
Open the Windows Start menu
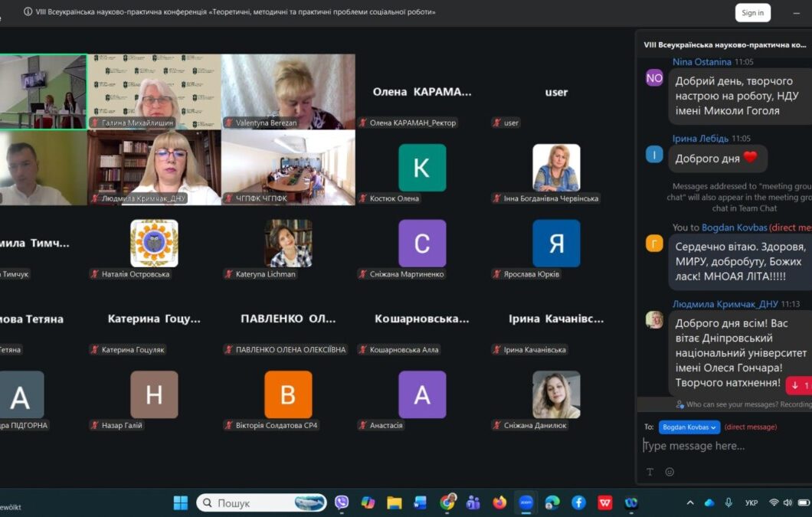[x=181, y=502]
